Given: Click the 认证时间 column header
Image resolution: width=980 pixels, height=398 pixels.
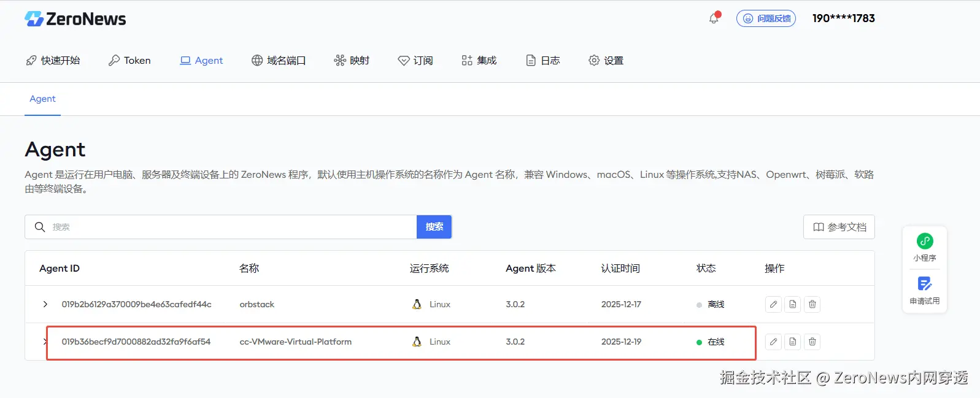Looking at the screenshot, I should [620, 268].
